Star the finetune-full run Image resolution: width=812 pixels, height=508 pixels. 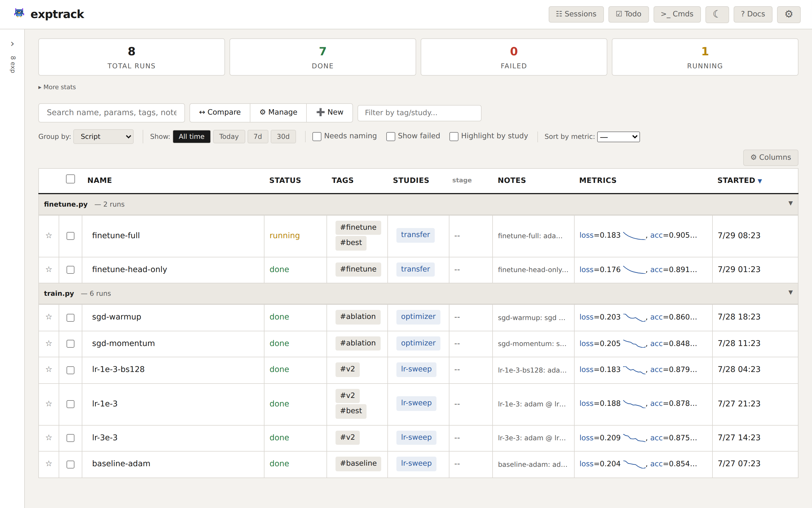(49, 236)
